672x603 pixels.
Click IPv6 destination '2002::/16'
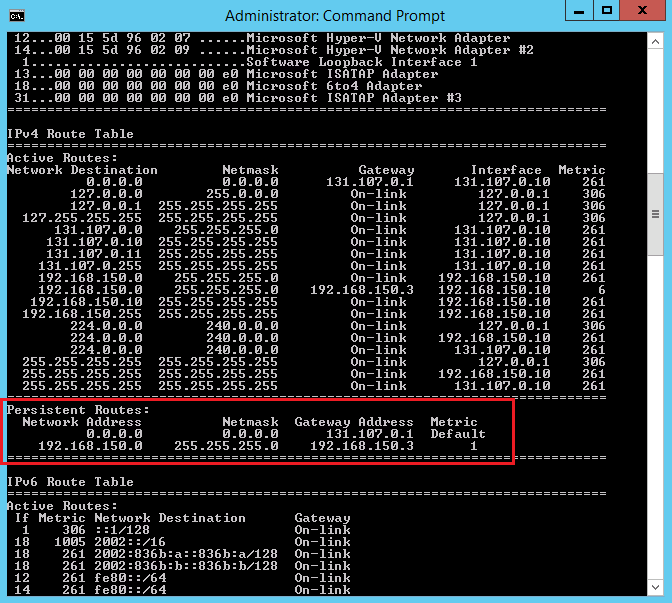130,542
